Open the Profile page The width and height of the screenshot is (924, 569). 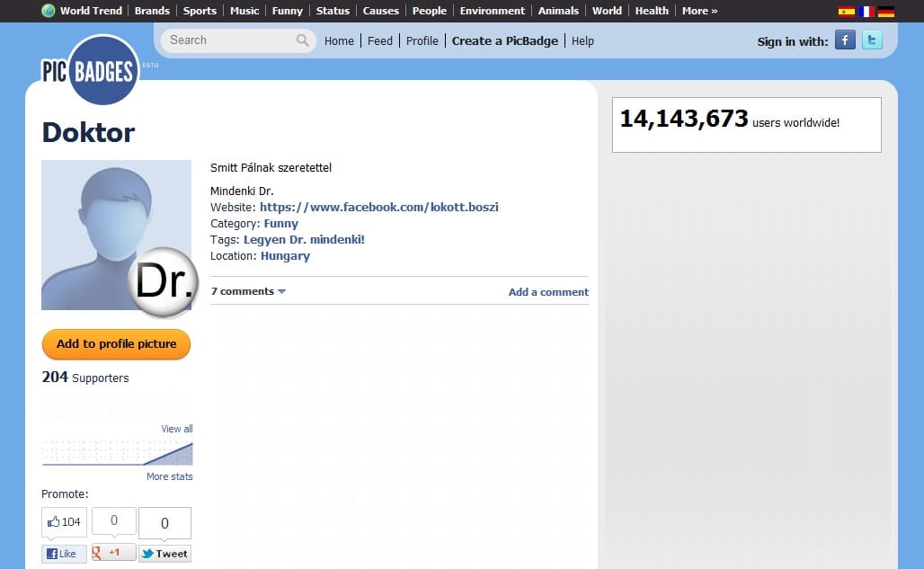coord(422,40)
